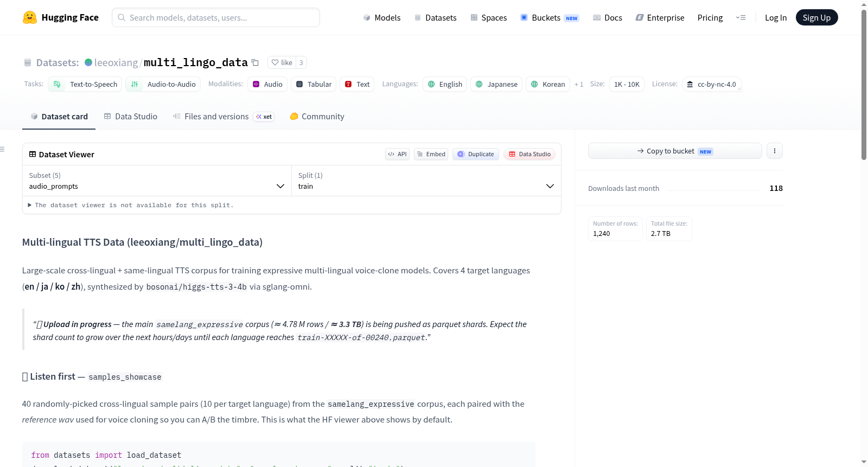Open the leeoxiang profile link
The height and width of the screenshot is (467, 868).
click(116, 62)
